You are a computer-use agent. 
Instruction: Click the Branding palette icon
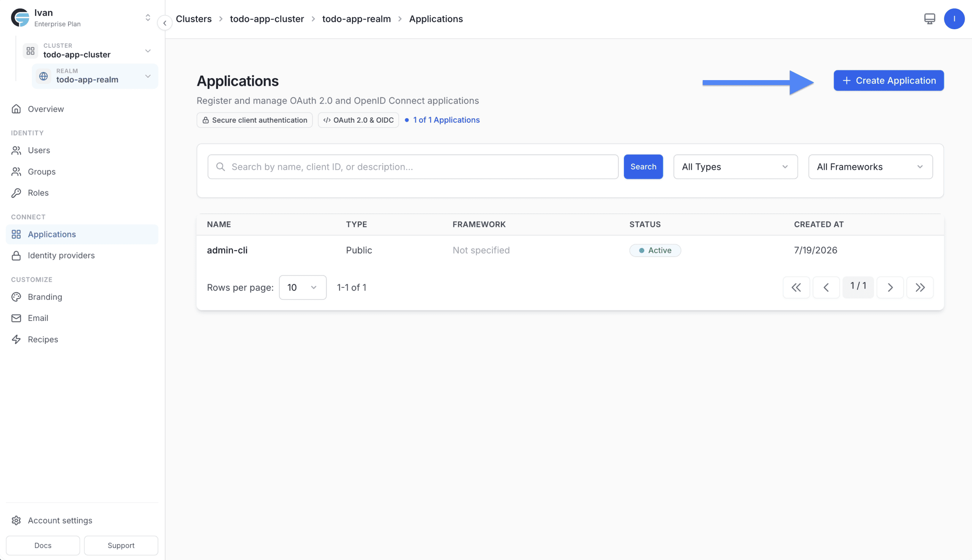click(16, 297)
